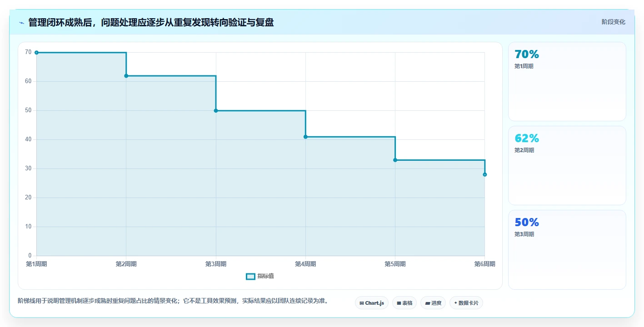
Task: Click the data point at 第4周期 (41)
Action: coord(305,137)
